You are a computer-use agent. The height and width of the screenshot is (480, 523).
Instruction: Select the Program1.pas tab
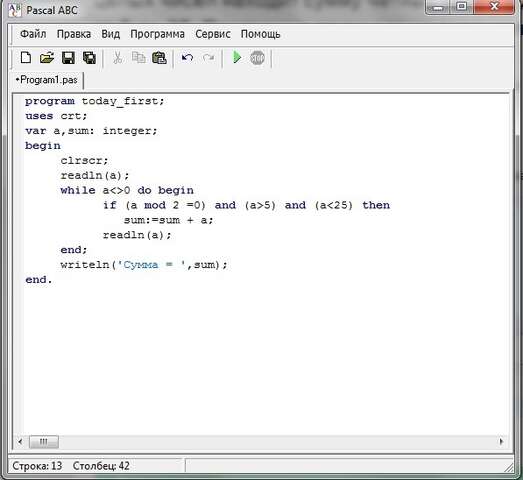(47, 80)
